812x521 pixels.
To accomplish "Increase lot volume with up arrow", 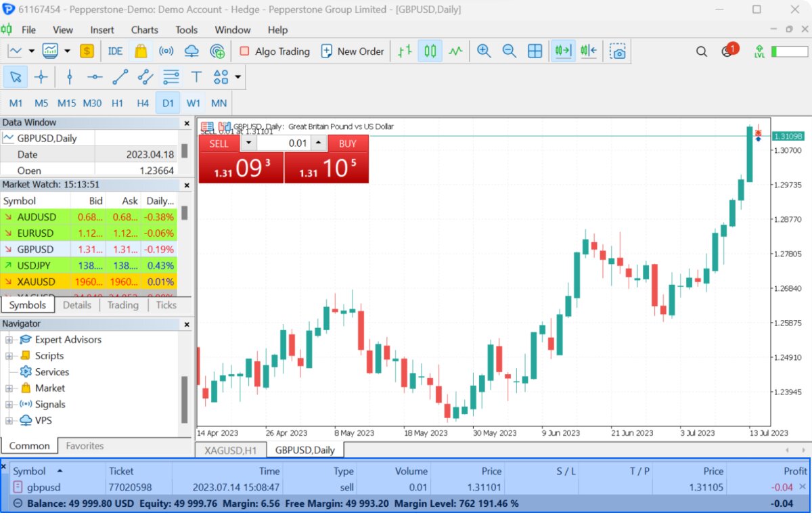I will pyautogui.click(x=318, y=143).
